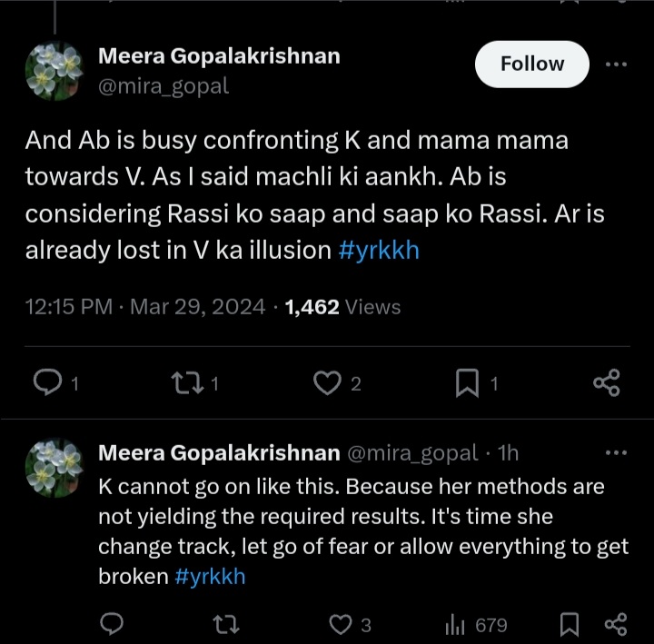Open more options menu on reply tweet
Viewport: 654px width, 644px height.
coord(616,451)
